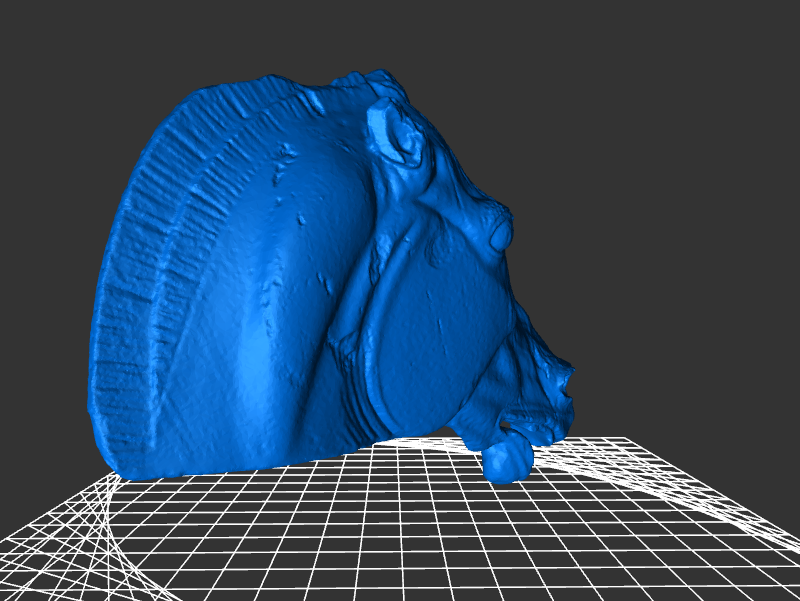This screenshot has width=800, height=601.
Task: Click the horse head's eye
Action: pyautogui.click(x=498, y=236)
